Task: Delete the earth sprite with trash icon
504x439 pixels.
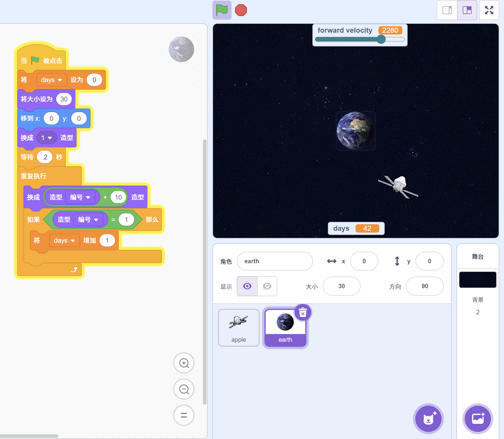Action: 303,313
